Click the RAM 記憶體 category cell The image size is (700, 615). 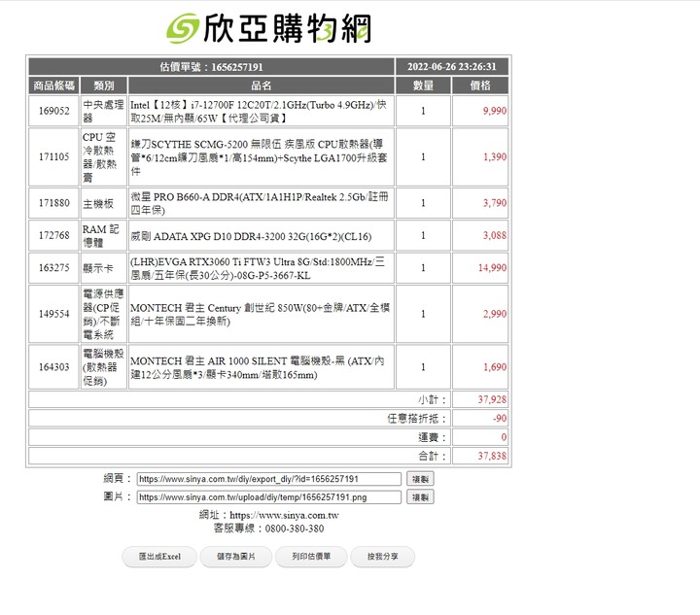[104, 235]
